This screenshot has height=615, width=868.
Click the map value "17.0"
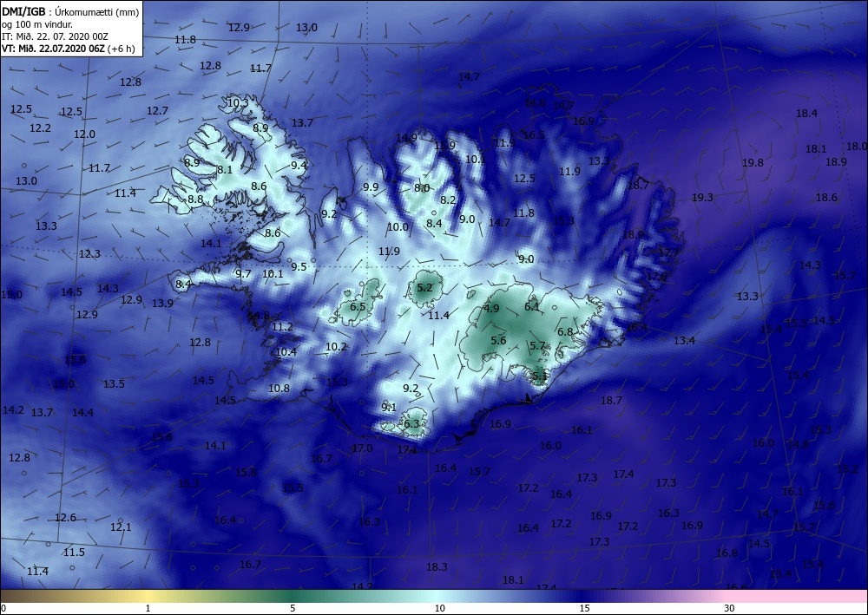click(x=362, y=448)
